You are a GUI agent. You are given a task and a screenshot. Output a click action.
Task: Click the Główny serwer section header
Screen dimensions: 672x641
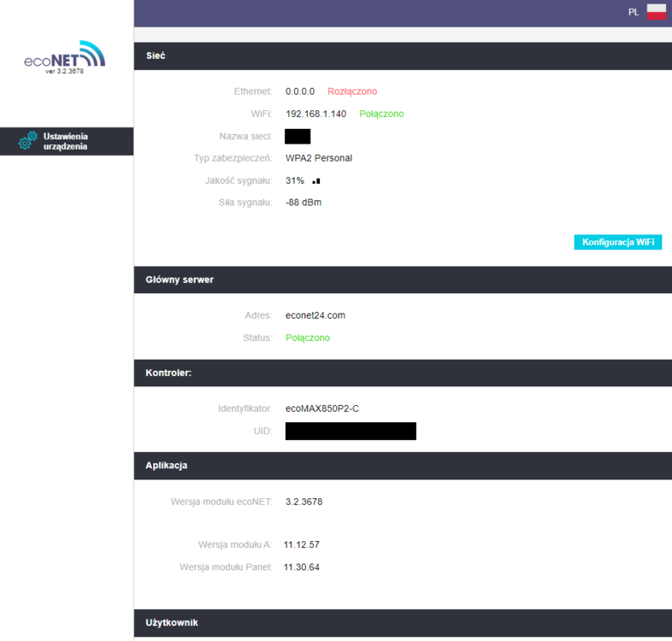pyautogui.click(x=180, y=279)
